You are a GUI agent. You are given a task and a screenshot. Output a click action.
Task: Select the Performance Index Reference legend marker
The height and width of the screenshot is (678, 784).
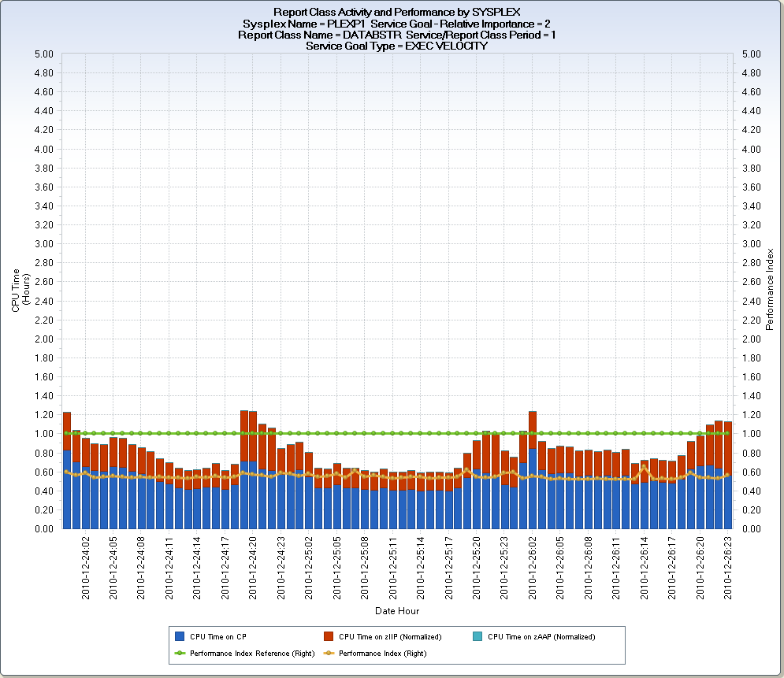coord(180,653)
